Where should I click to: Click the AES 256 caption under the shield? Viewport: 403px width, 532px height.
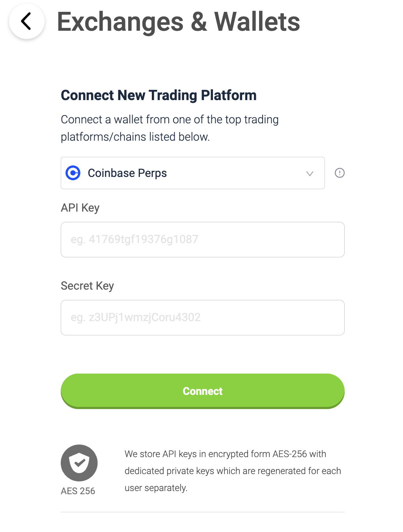[78, 491]
